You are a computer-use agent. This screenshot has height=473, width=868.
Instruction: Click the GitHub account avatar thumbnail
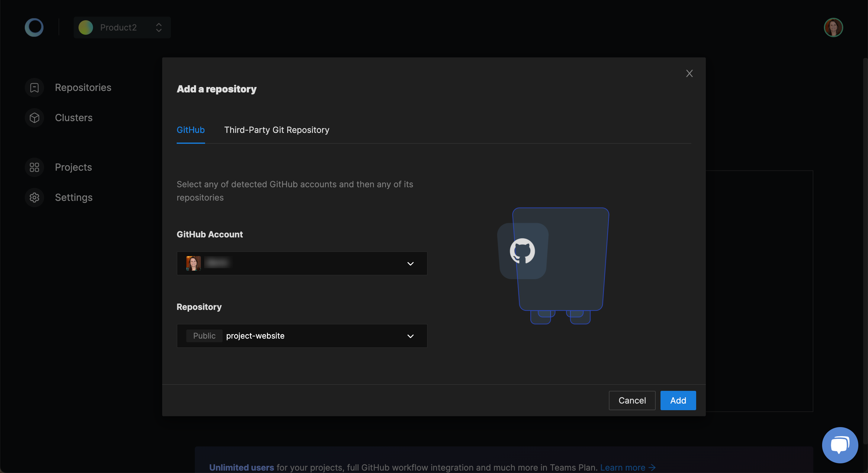pos(193,263)
